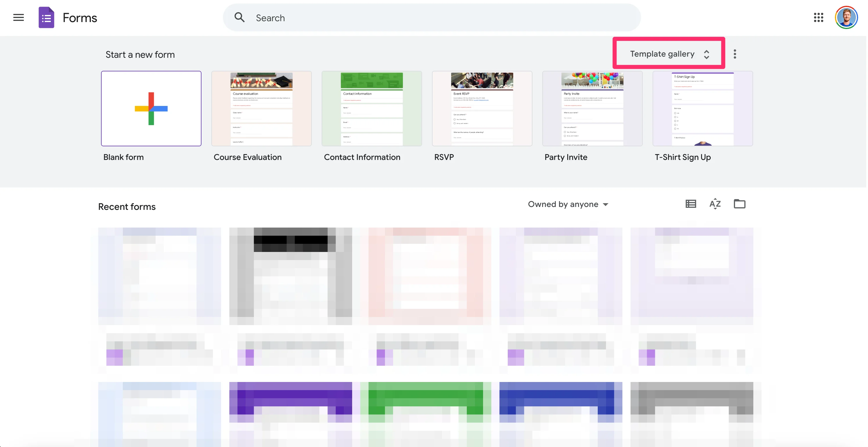This screenshot has width=868, height=447.
Task: Open the account profile picture menu
Action: coord(846,17)
